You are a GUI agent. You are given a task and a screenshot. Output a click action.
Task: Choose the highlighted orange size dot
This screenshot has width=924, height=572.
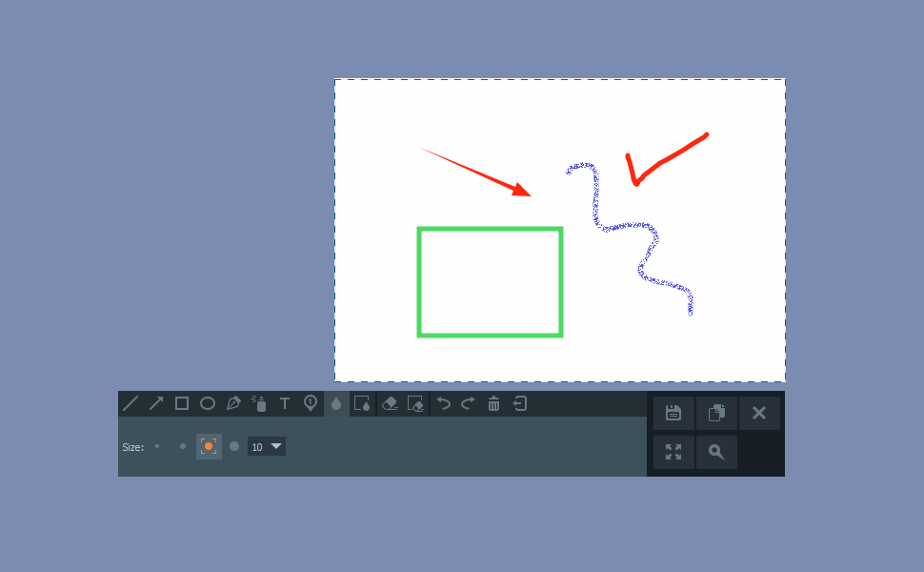click(209, 446)
